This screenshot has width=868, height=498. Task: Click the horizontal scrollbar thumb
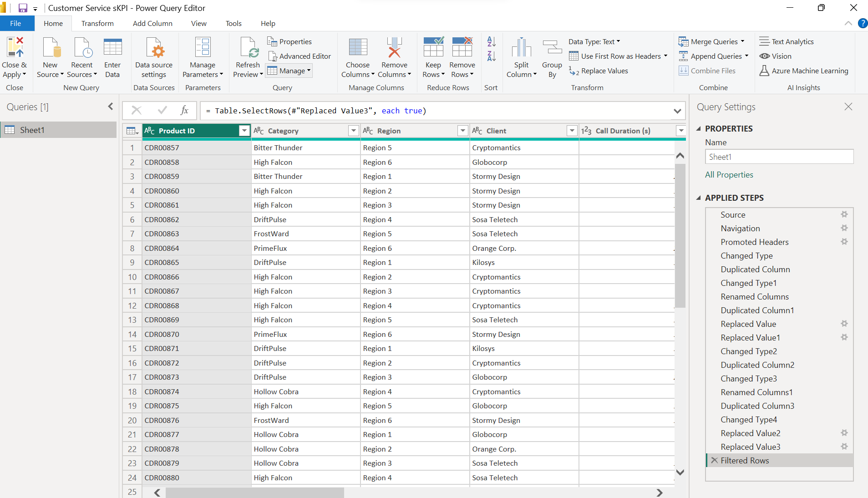tap(255, 493)
